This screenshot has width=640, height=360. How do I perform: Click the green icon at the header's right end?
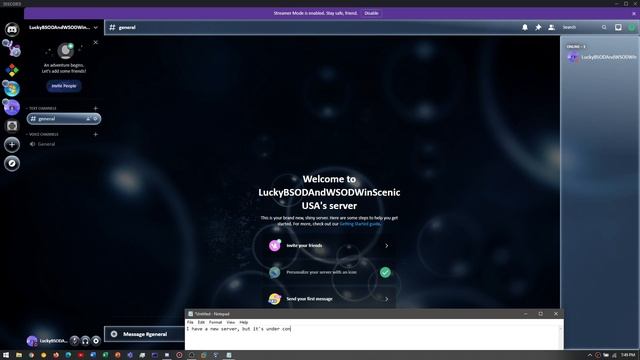click(632, 27)
